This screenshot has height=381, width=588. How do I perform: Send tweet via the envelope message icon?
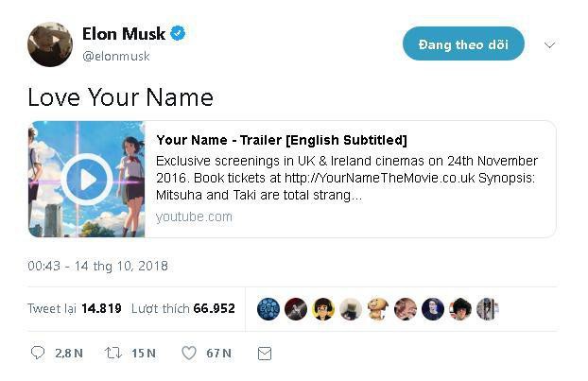tap(265, 354)
